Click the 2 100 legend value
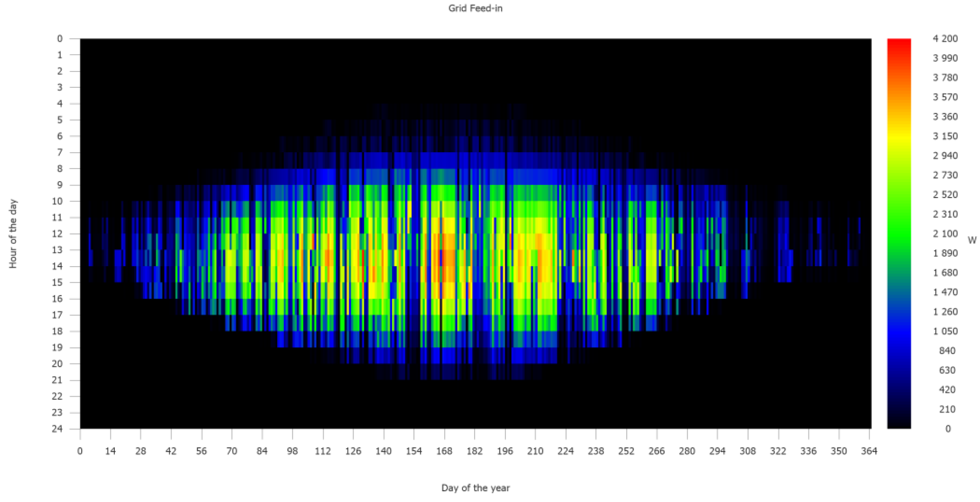The height and width of the screenshot is (502, 980). click(945, 234)
